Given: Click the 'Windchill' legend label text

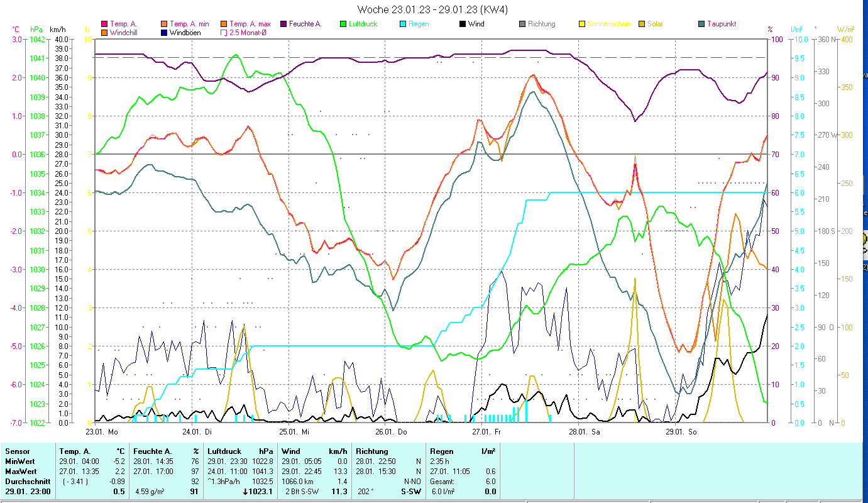Looking at the screenshot, I should 124,32.
